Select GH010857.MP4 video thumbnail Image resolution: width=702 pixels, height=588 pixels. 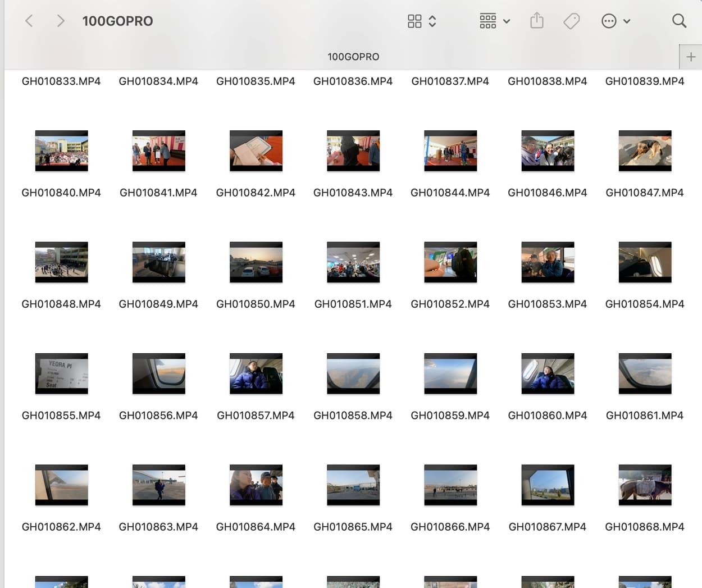(x=256, y=374)
